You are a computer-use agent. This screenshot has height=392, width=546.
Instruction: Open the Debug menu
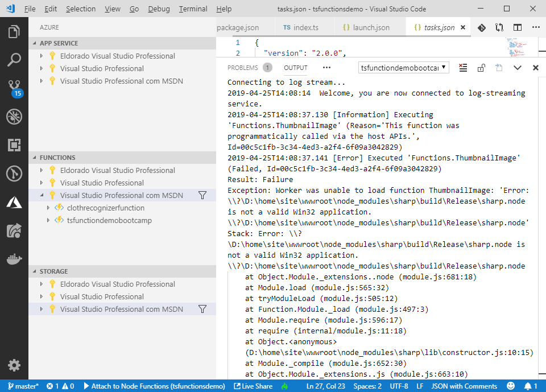pos(159,9)
